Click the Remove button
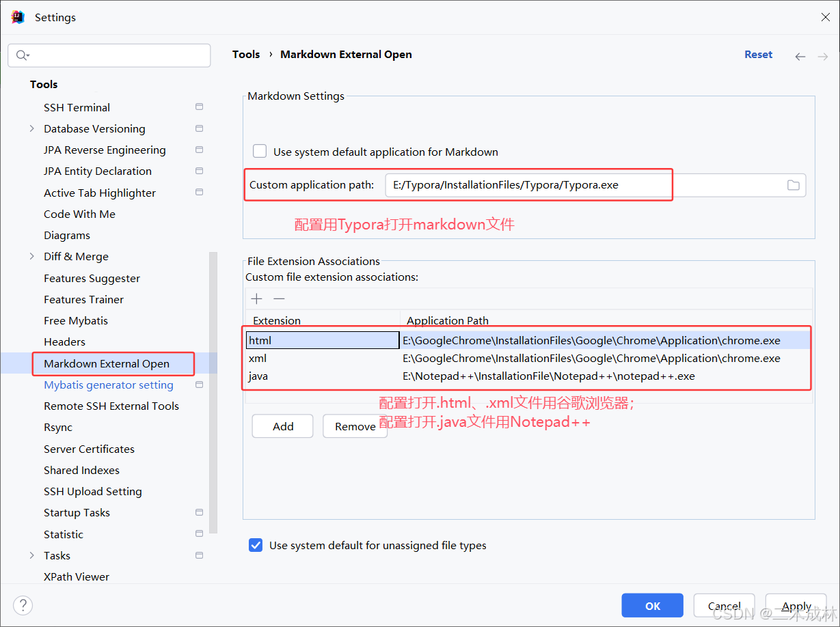The height and width of the screenshot is (627, 840). [x=355, y=426]
